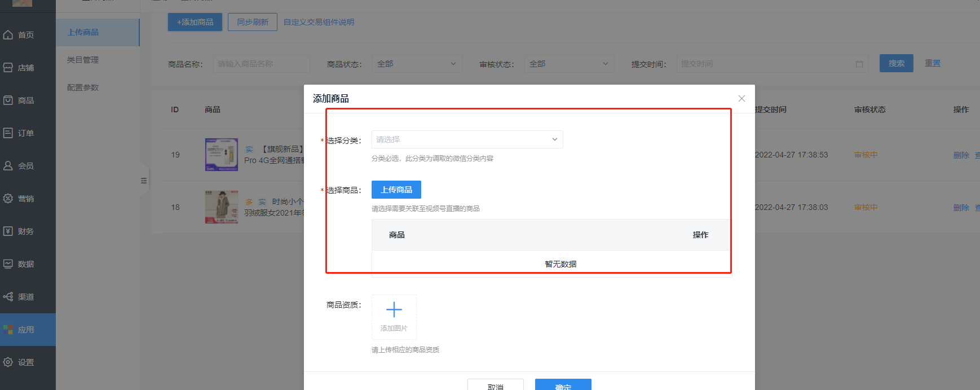Open 上传商品 submenu item
Screen dimensions: 980x390
(x=98, y=32)
